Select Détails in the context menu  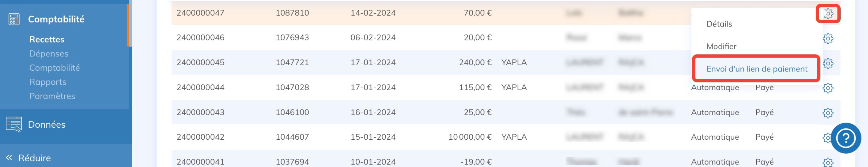click(719, 24)
